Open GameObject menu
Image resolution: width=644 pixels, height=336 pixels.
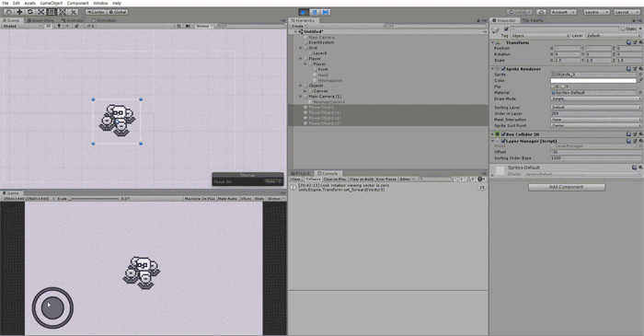pos(52,3)
